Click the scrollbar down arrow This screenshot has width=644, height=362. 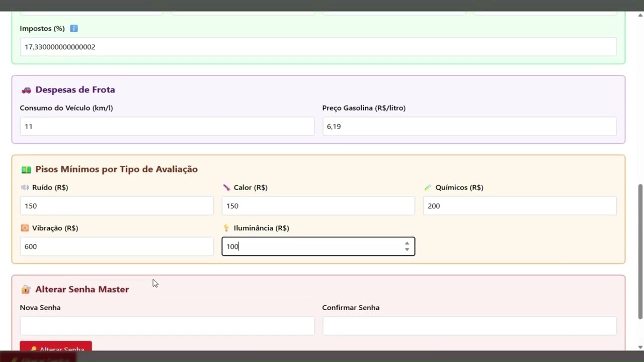point(640,347)
